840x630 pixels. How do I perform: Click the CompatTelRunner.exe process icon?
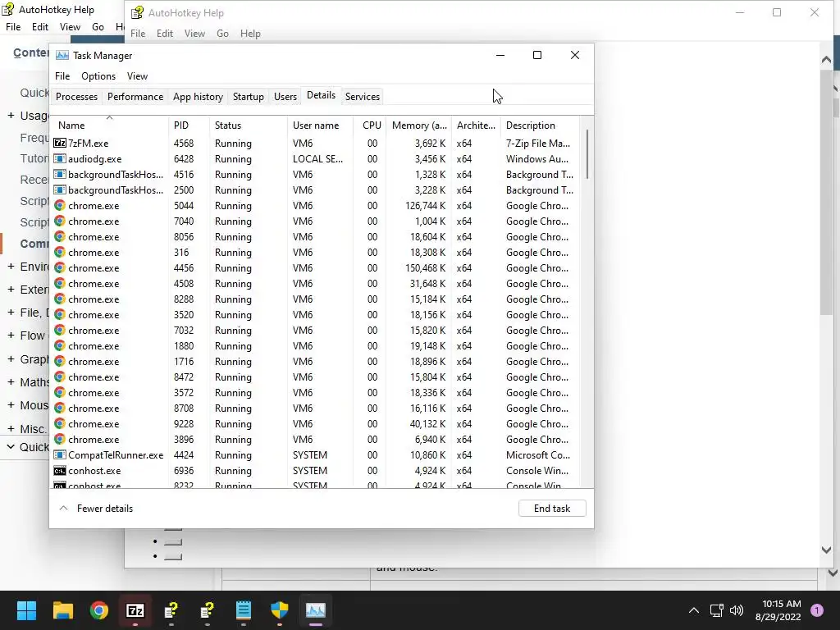coord(59,454)
